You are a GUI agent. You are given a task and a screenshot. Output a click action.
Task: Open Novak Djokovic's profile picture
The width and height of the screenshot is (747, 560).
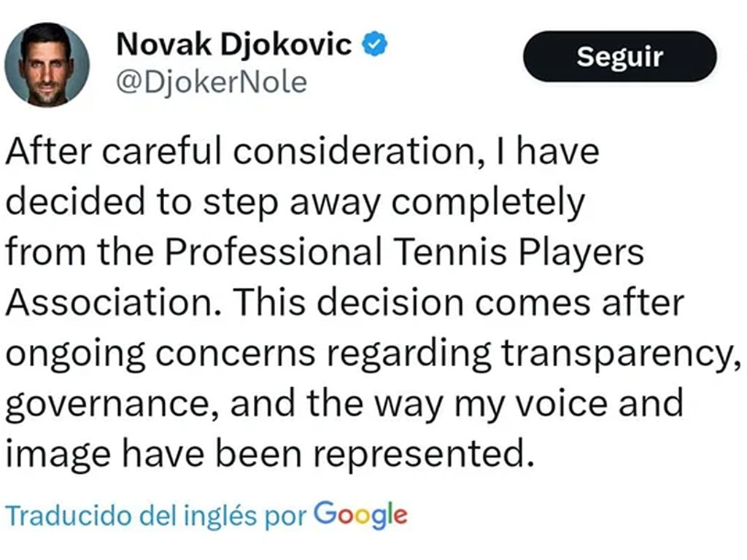[47, 65]
